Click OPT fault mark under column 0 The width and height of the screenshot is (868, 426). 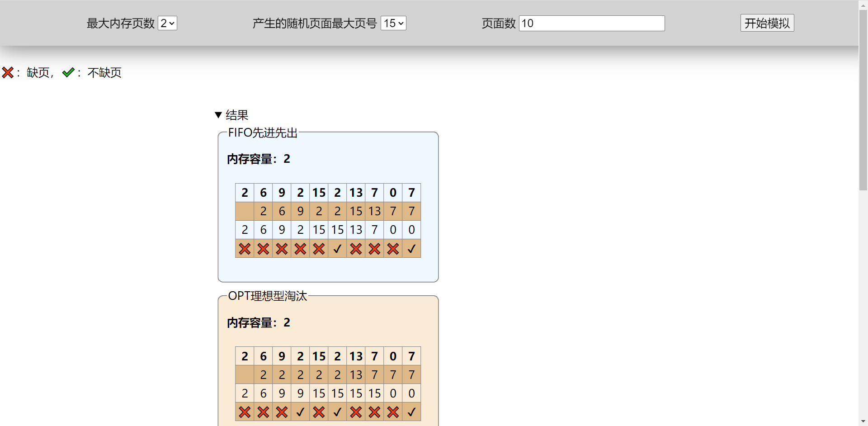pos(393,412)
